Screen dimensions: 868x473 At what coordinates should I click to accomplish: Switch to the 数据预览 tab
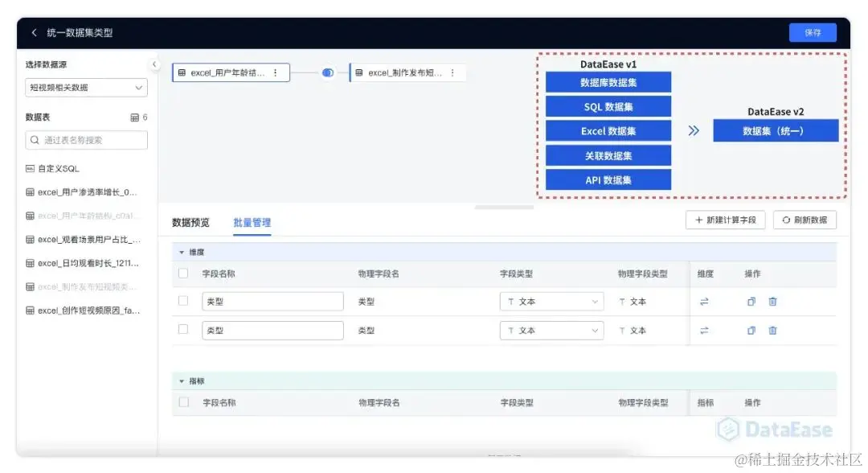[190, 223]
